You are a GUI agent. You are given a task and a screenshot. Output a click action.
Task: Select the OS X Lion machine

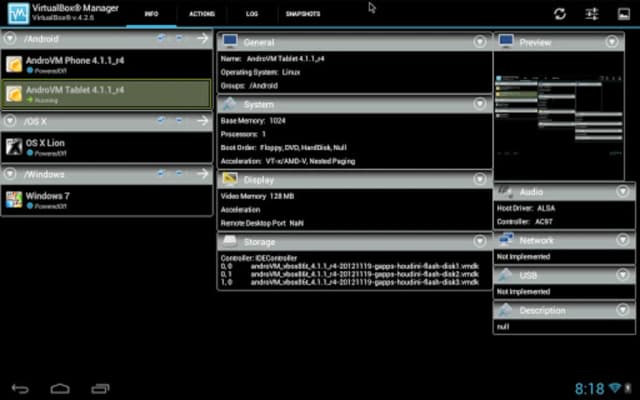pos(107,147)
